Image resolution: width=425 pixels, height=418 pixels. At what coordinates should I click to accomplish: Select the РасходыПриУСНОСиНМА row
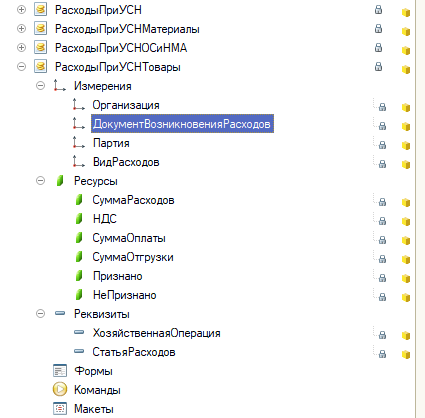121,48
